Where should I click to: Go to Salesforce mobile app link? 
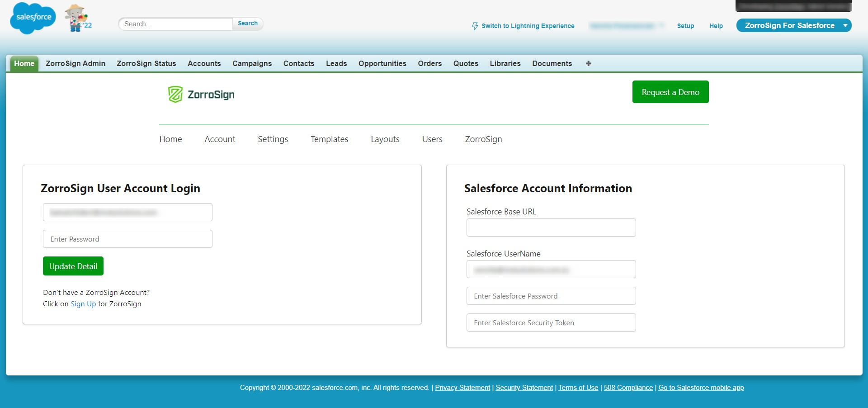coord(701,388)
